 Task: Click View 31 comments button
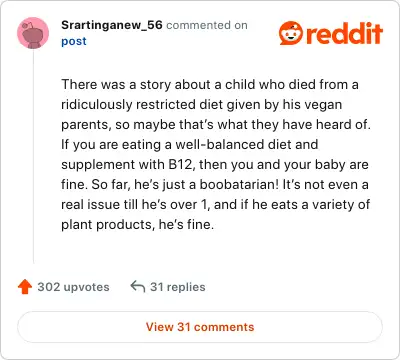click(x=200, y=327)
